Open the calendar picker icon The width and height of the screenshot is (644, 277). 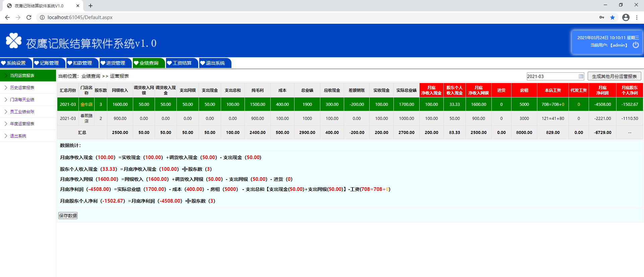click(x=581, y=76)
